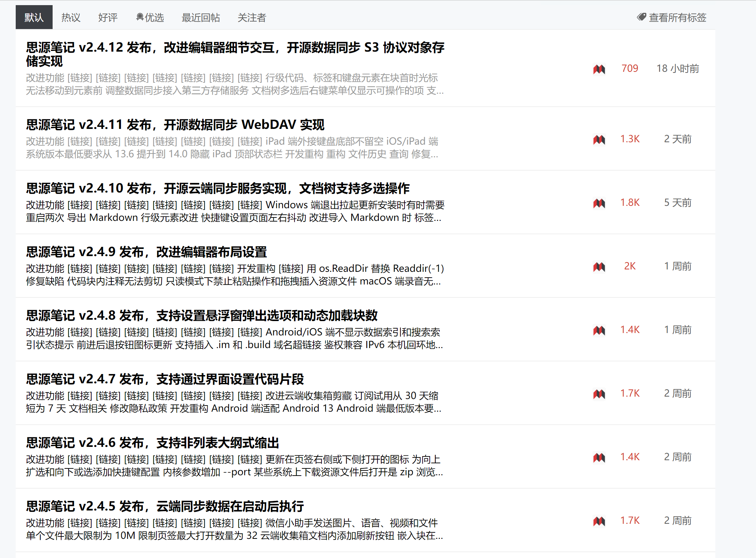This screenshot has width=756, height=558.
Task: Click the author avatar icon on the v2.4.8 post
Action: [599, 330]
